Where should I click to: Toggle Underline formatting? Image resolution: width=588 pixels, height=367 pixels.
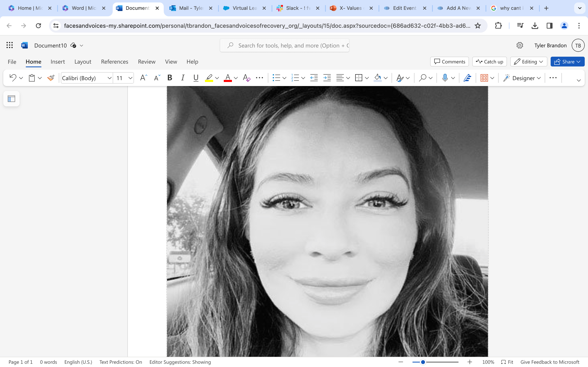coord(196,78)
